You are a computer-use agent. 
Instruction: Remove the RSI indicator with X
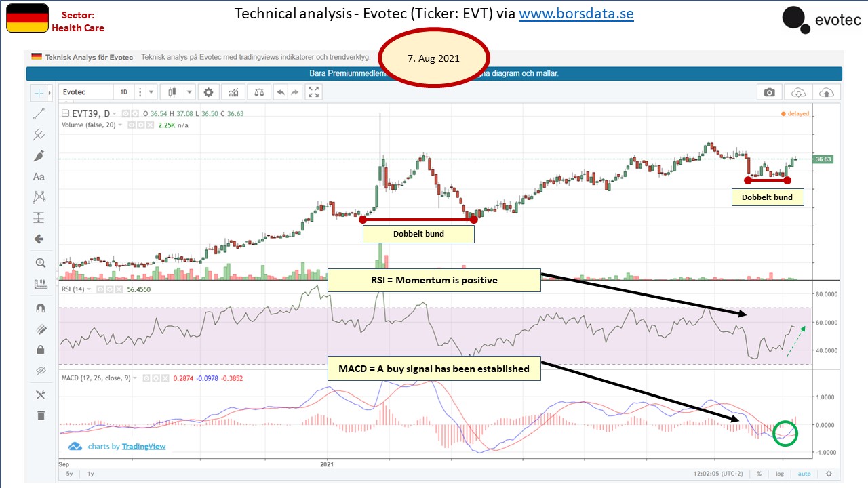(119, 289)
